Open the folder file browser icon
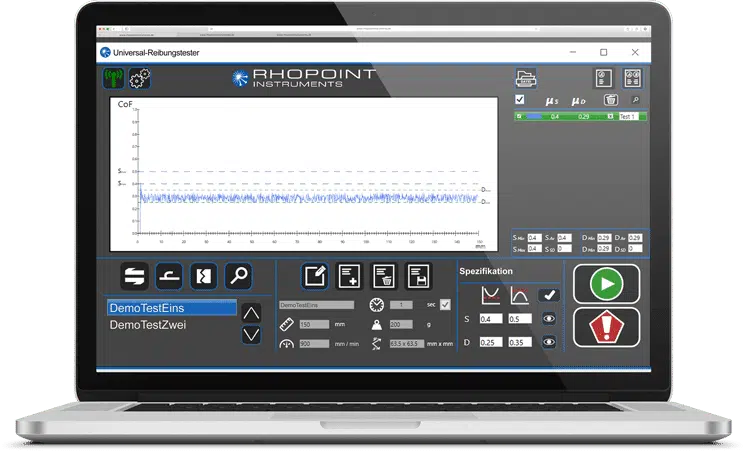Screen dimensions: 745x451 coord(526,79)
